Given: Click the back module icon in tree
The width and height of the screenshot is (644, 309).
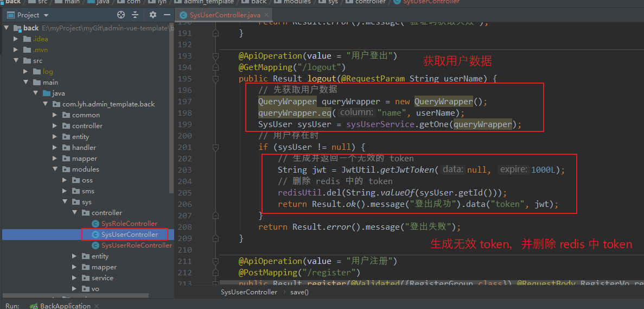Looking at the screenshot, I should (17, 28).
